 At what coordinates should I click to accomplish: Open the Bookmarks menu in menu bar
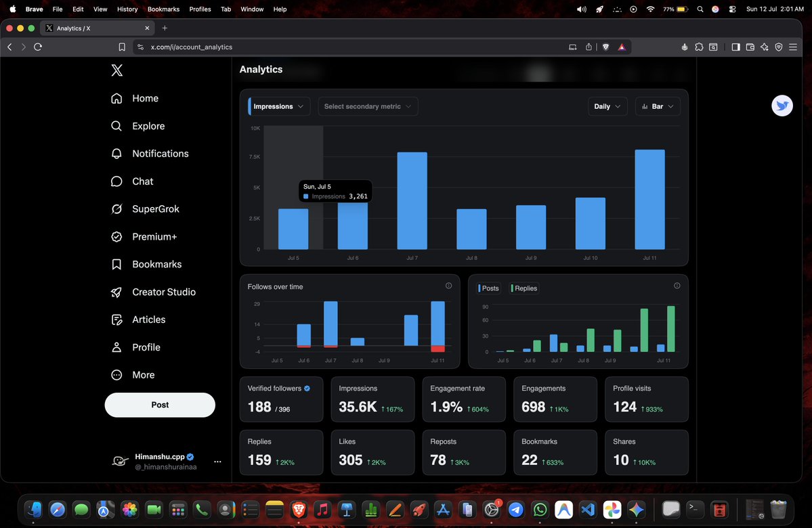point(164,9)
